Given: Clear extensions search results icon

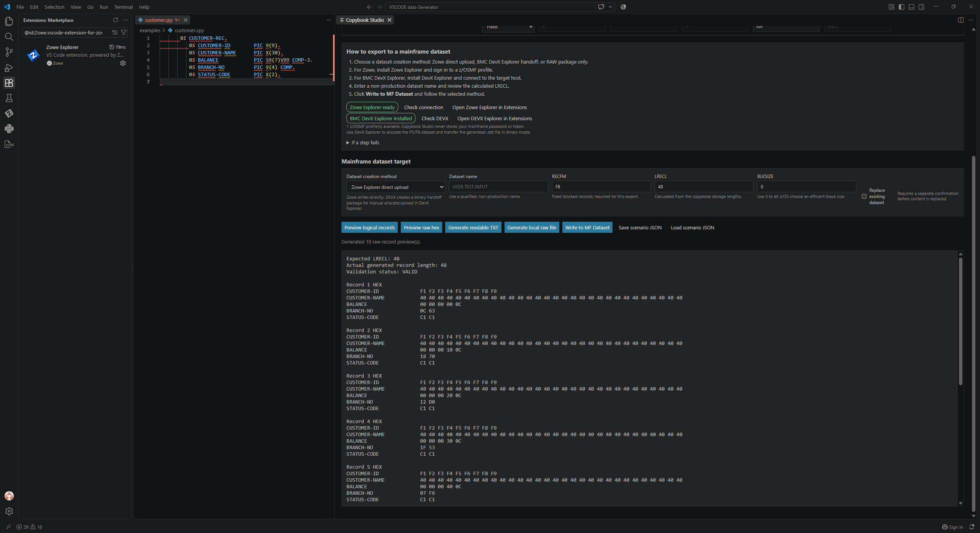Looking at the screenshot, I should coord(114,33).
